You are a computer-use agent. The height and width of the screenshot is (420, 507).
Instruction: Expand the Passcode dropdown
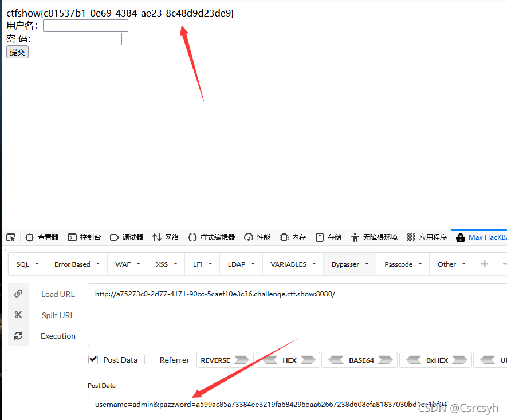pyautogui.click(x=403, y=264)
